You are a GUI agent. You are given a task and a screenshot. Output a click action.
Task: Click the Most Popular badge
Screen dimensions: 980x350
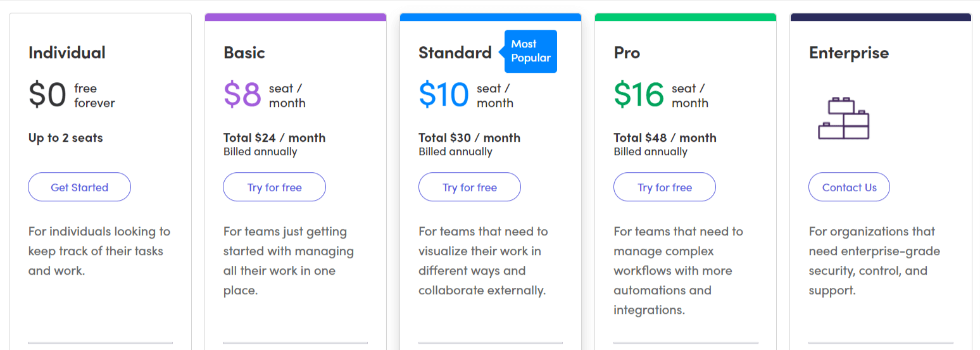(x=531, y=51)
